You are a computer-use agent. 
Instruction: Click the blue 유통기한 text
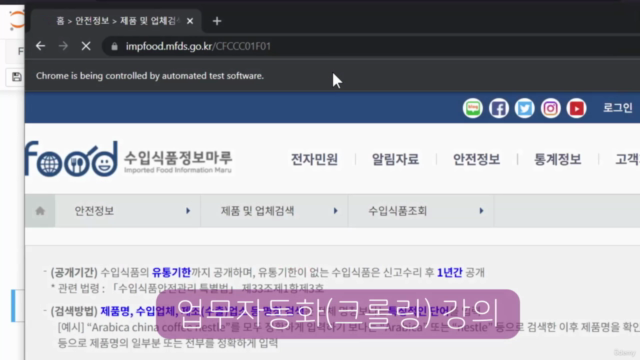[x=171, y=272]
